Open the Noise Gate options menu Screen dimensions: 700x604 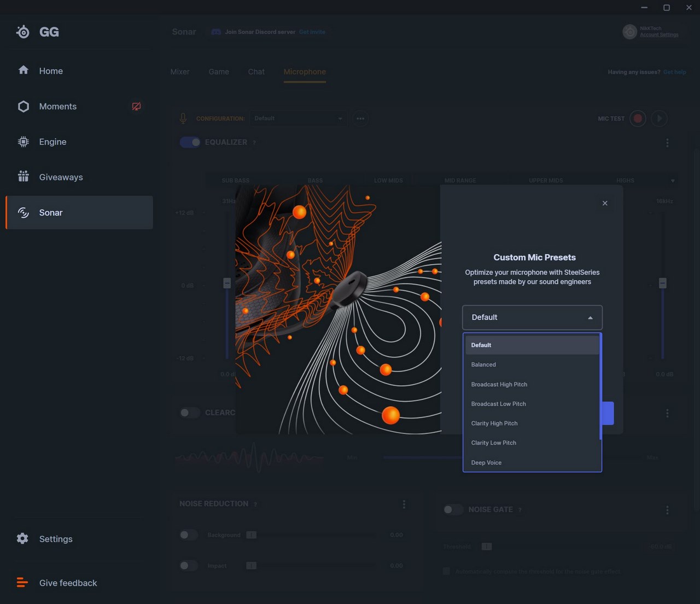(667, 510)
